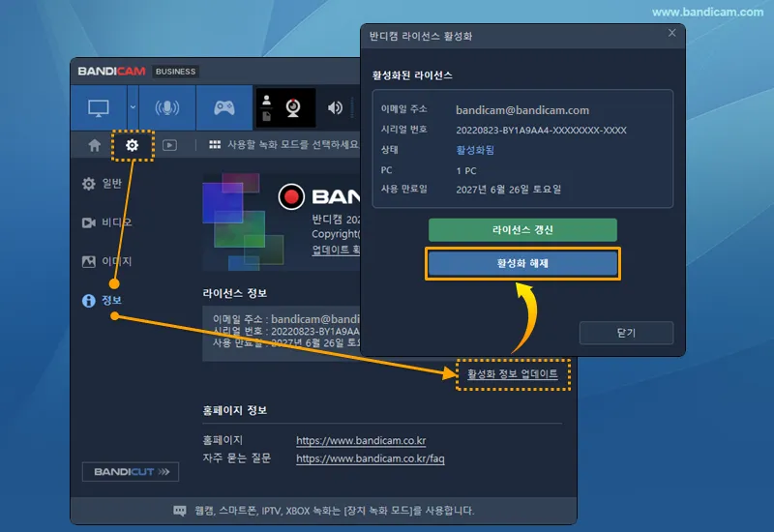Click the 닫기 button in license dialog
The width and height of the screenshot is (774, 532).
pyautogui.click(x=626, y=333)
